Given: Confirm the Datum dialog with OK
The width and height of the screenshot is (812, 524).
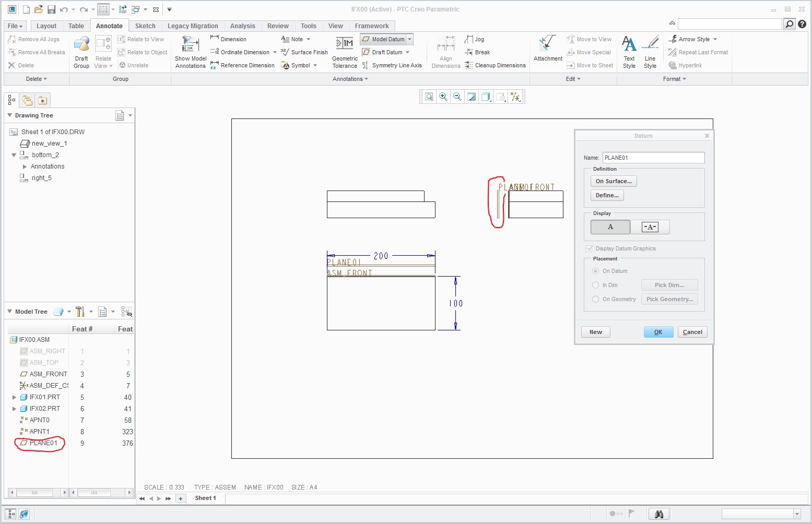Looking at the screenshot, I should [x=658, y=332].
